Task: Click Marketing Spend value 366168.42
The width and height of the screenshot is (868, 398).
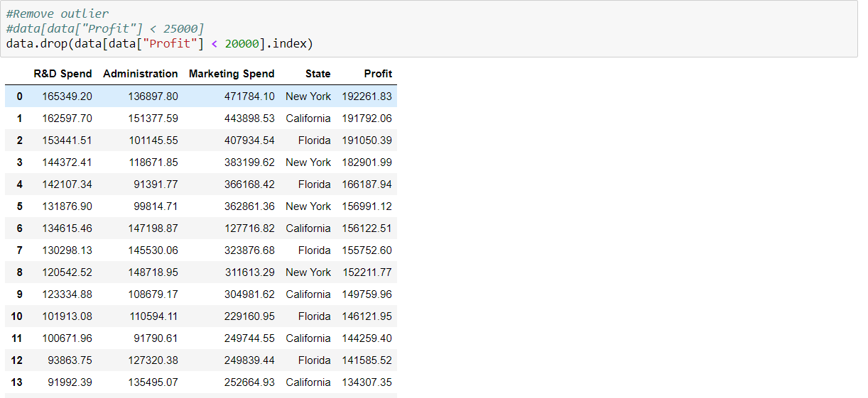Action: point(249,184)
